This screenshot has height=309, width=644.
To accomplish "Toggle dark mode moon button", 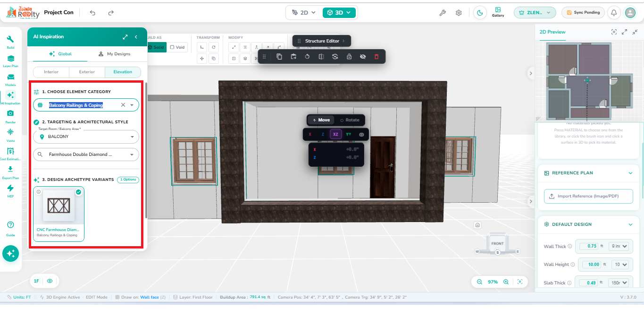I will tap(480, 13).
